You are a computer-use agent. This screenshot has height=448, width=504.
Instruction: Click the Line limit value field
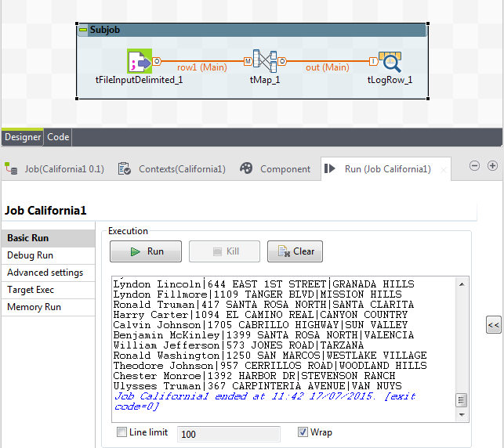(x=229, y=434)
